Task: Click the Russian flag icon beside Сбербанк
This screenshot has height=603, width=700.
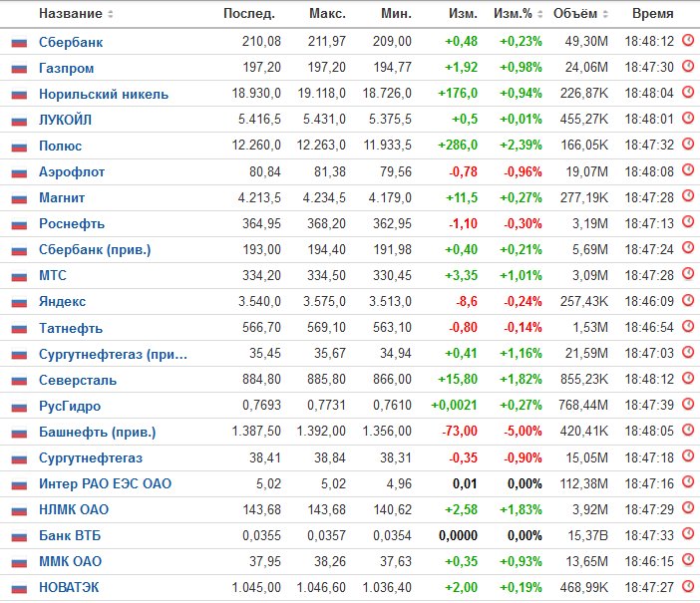Action: [19, 43]
